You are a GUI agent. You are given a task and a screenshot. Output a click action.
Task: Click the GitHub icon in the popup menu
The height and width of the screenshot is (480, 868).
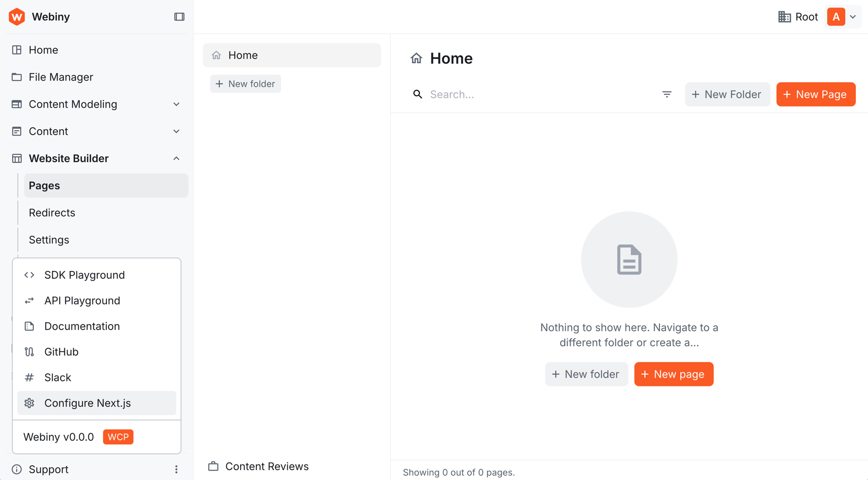pyautogui.click(x=29, y=351)
